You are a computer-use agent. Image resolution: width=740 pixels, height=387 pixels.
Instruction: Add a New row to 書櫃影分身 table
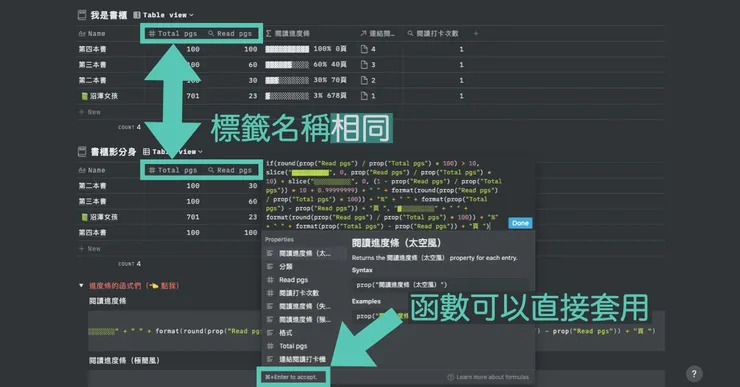(90, 249)
